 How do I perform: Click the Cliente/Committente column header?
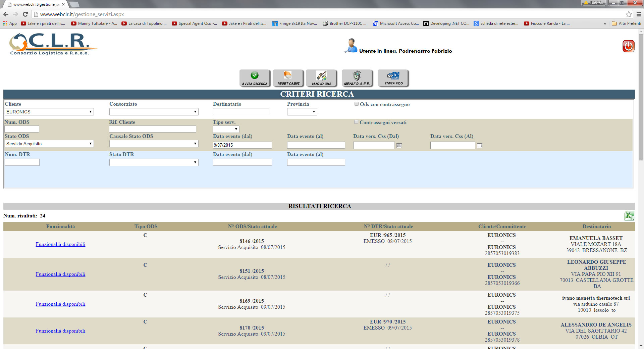click(x=502, y=227)
